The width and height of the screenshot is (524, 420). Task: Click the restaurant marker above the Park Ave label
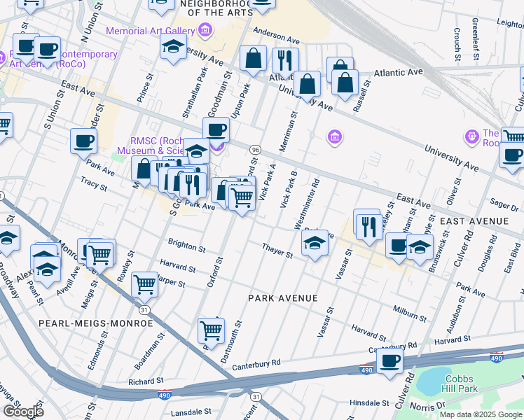pyautogui.click(x=193, y=186)
